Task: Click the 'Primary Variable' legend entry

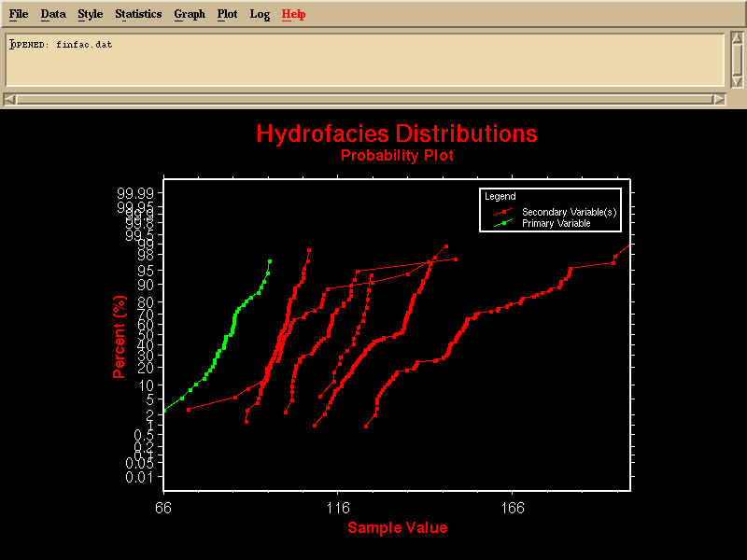Action: [557, 223]
